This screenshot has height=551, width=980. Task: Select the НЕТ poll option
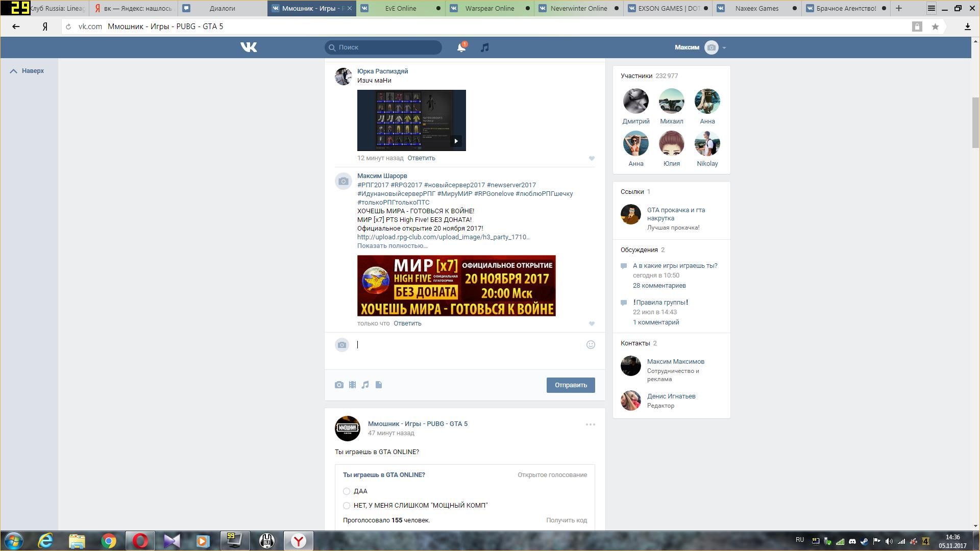[347, 506]
